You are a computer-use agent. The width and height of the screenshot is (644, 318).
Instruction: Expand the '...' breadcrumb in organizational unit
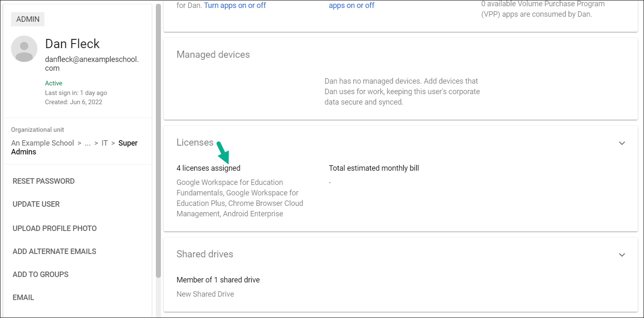88,143
